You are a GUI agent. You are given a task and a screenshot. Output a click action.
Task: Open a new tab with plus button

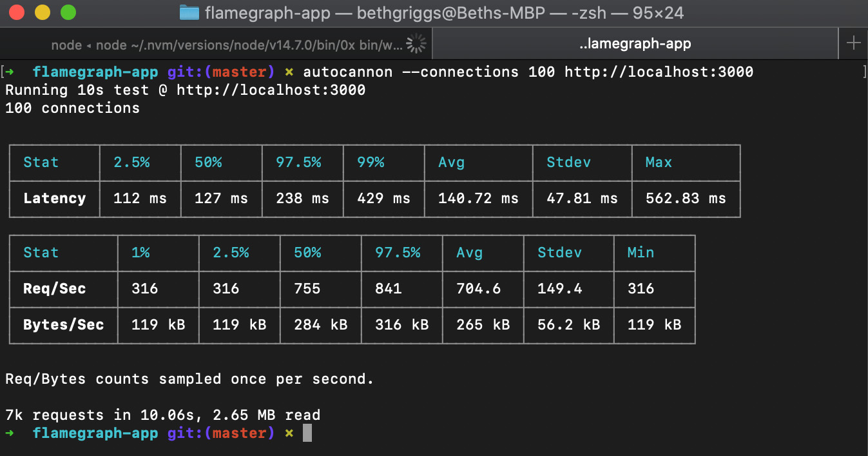pyautogui.click(x=853, y=43)
